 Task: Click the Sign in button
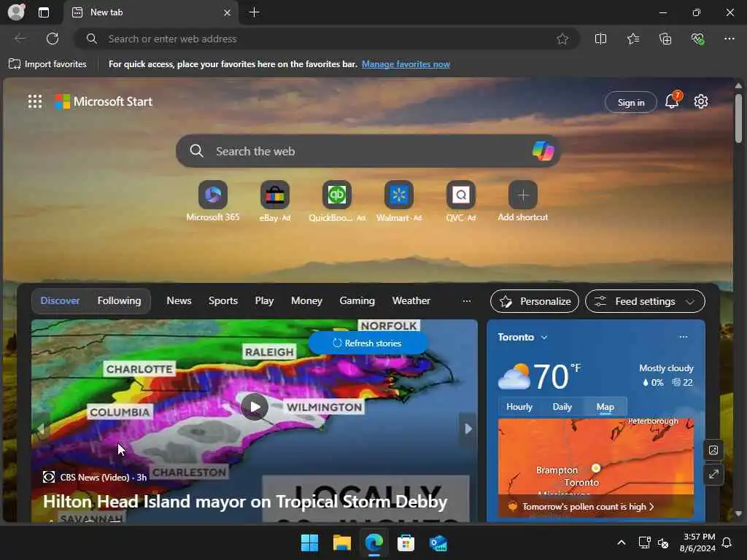click(631, 102)
